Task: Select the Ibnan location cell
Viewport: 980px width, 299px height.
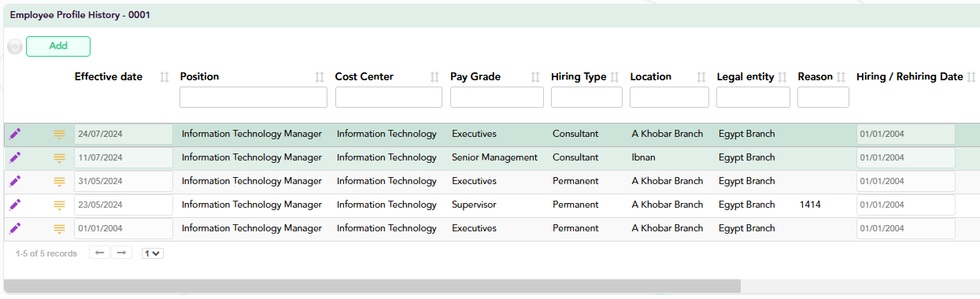Action: pos(643,157)
